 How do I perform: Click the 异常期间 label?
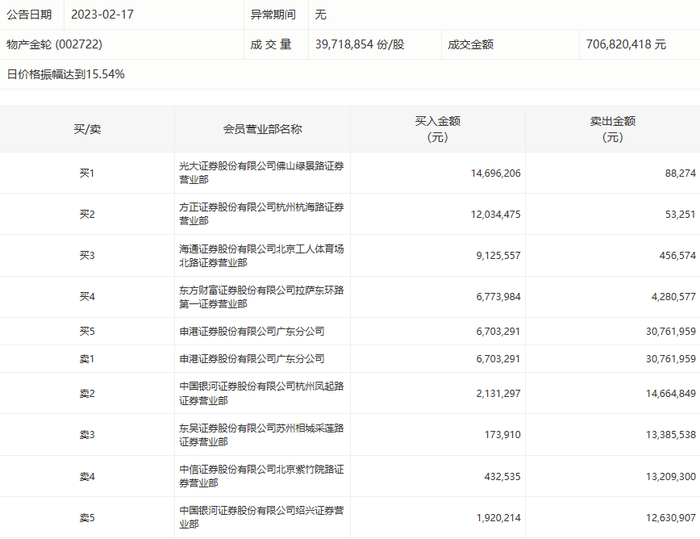[x=273, y=15]
